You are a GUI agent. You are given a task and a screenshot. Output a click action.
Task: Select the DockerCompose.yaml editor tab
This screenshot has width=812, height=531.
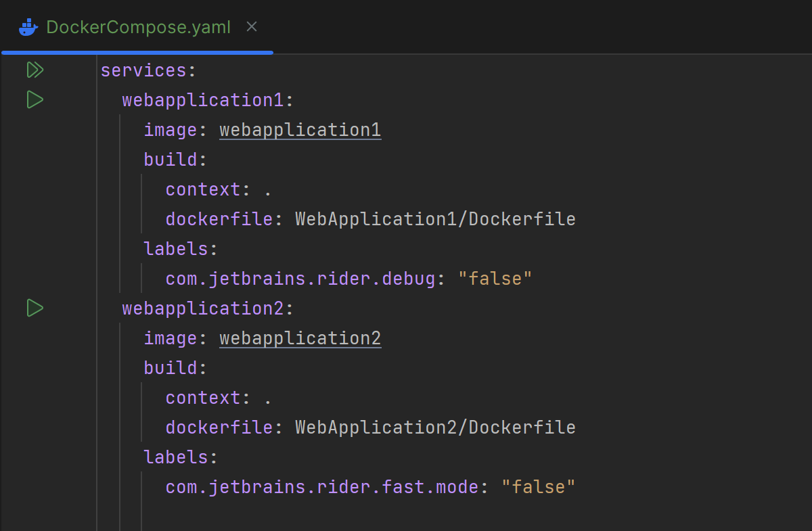tap(138, 28)
